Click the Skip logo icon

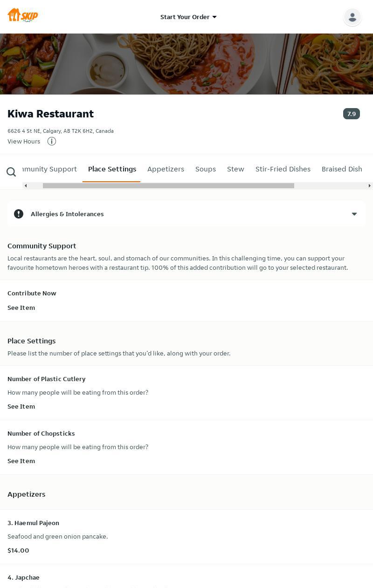pos(22,15)
